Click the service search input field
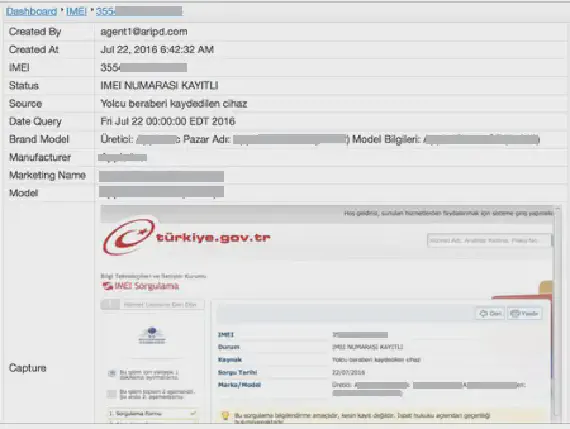Viewport: 570px width, 429px height. pyautogui.click(x=489, y=240)
